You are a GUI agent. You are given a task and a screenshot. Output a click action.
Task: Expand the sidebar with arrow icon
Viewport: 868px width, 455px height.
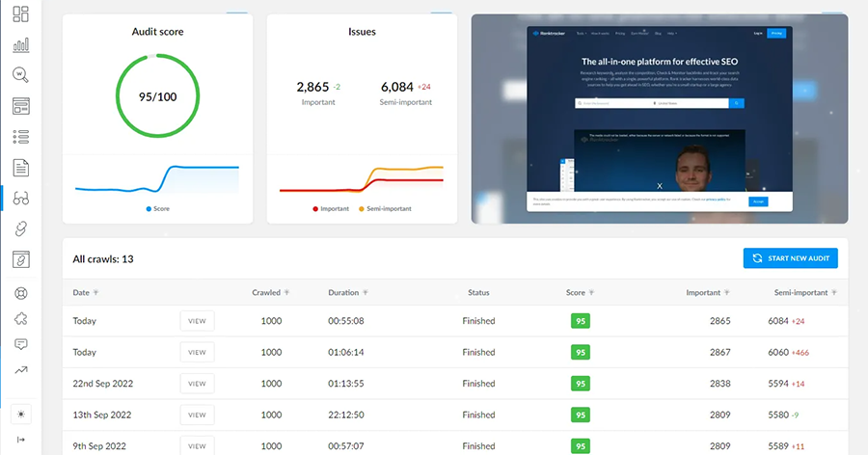tap(21, 440)
